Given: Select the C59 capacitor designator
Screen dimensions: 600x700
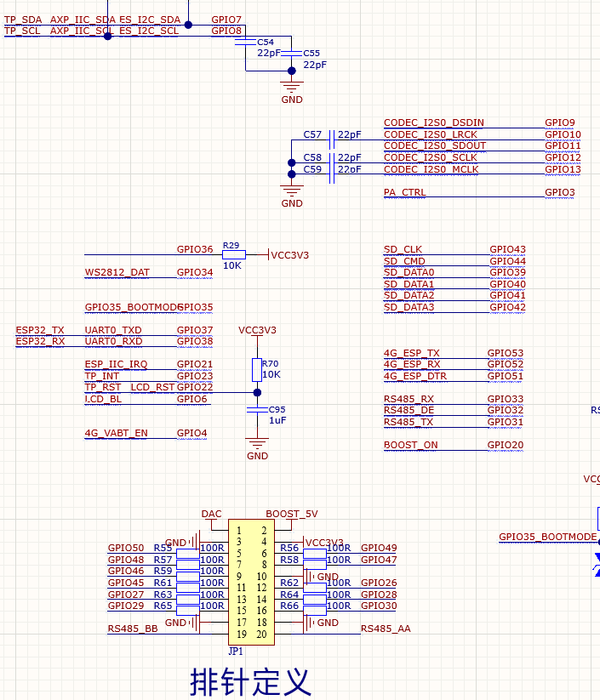Looking at the screenshot, I should pyautogui.click(x=312, y=169).
